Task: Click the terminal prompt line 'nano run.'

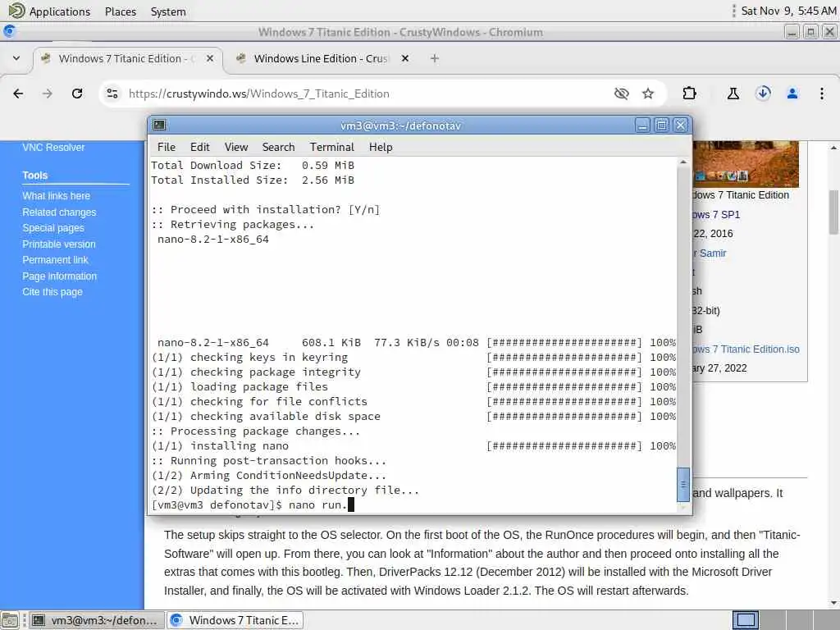Action: [x=253, y=504]
